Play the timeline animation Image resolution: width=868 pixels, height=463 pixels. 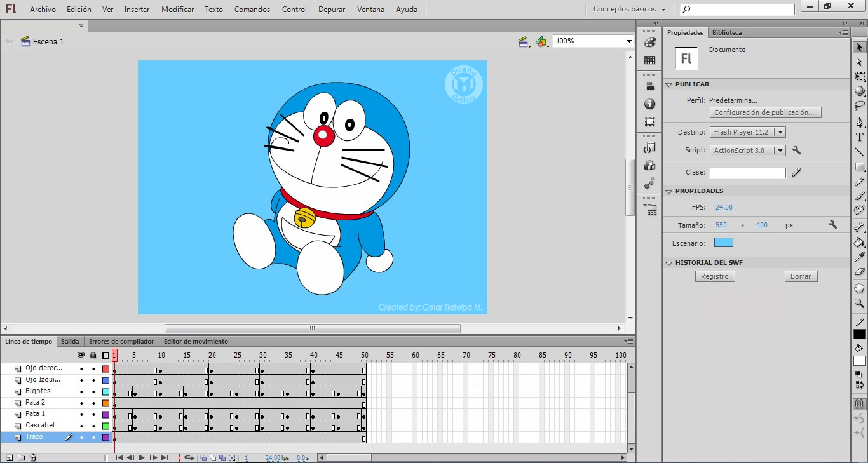click(x=142, y=458)
